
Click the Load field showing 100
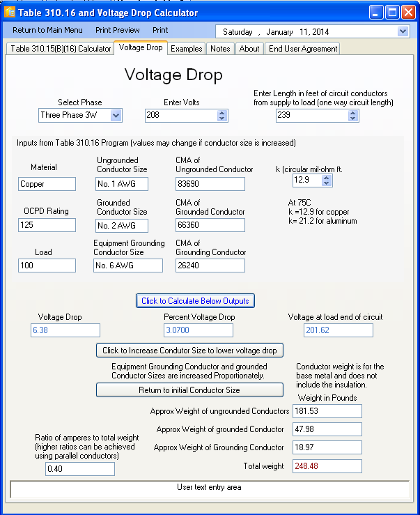47,266
